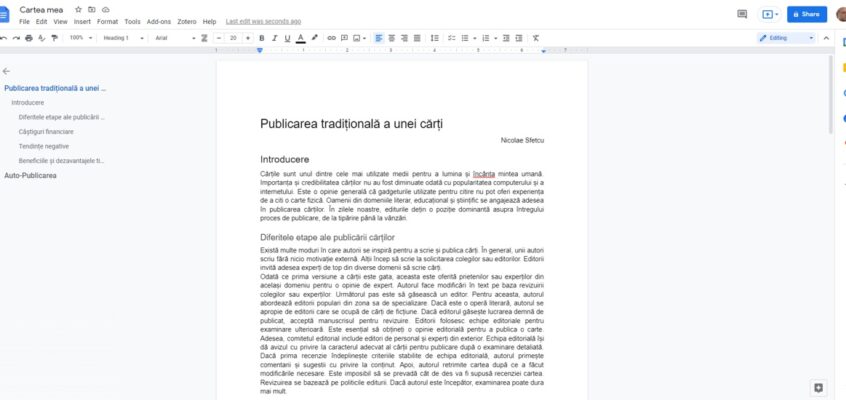
Task: Open the Google Docs home icon
Action: click(4, 15)
